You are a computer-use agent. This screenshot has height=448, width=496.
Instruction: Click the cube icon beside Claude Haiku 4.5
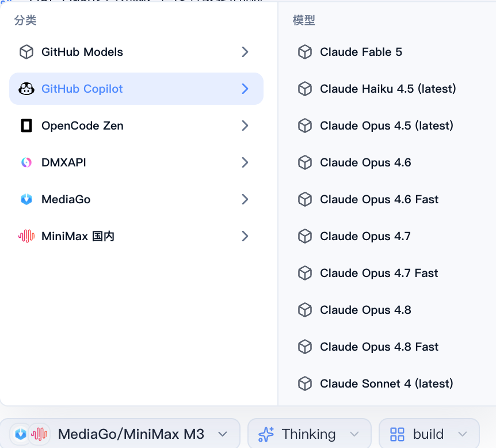[x=305, y=89]
